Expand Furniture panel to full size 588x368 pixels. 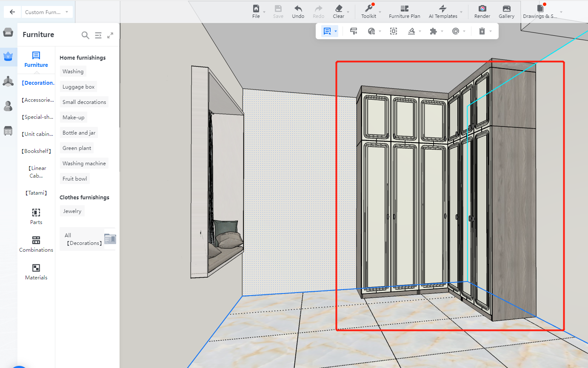(110, 35)
